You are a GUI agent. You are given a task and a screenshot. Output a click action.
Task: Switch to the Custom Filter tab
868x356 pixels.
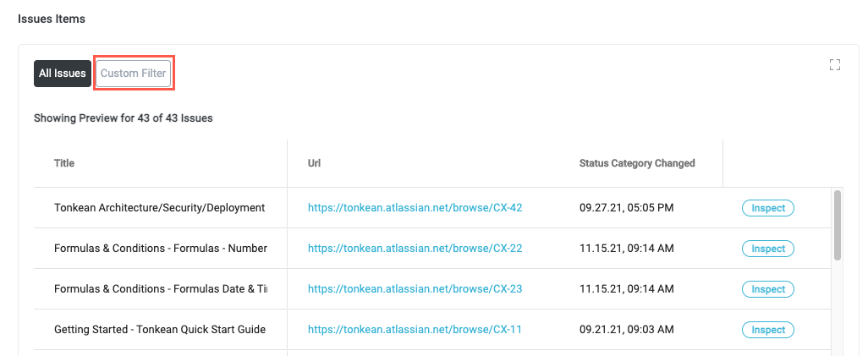coord(133,74)
